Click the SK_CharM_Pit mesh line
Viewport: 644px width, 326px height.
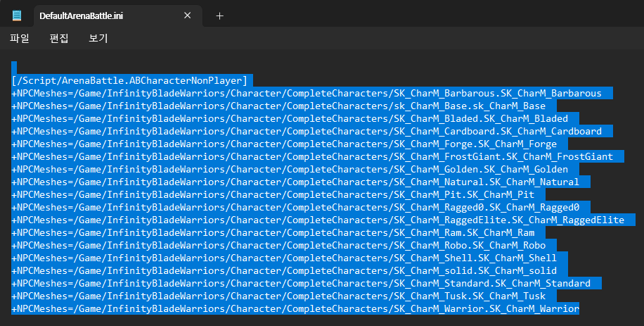[273, 195]
